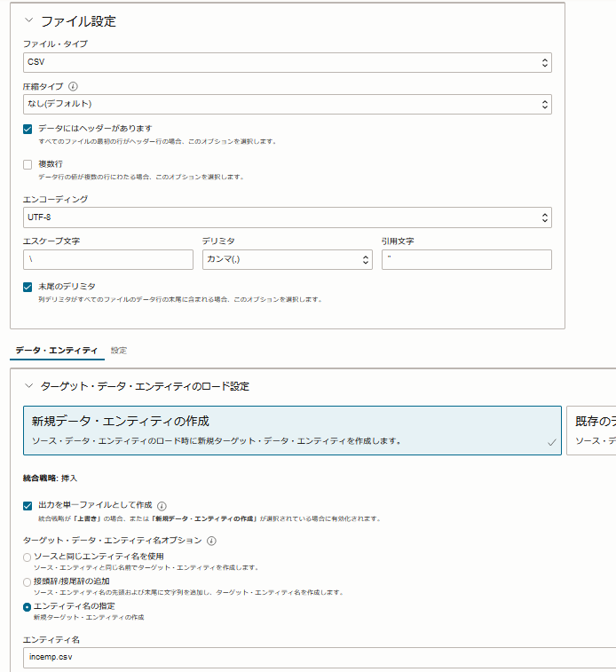This screenshot has height=672, width=616.
Task: Uncheck データにはヘッダーがあります checkbox
Action: pos(28,129)
